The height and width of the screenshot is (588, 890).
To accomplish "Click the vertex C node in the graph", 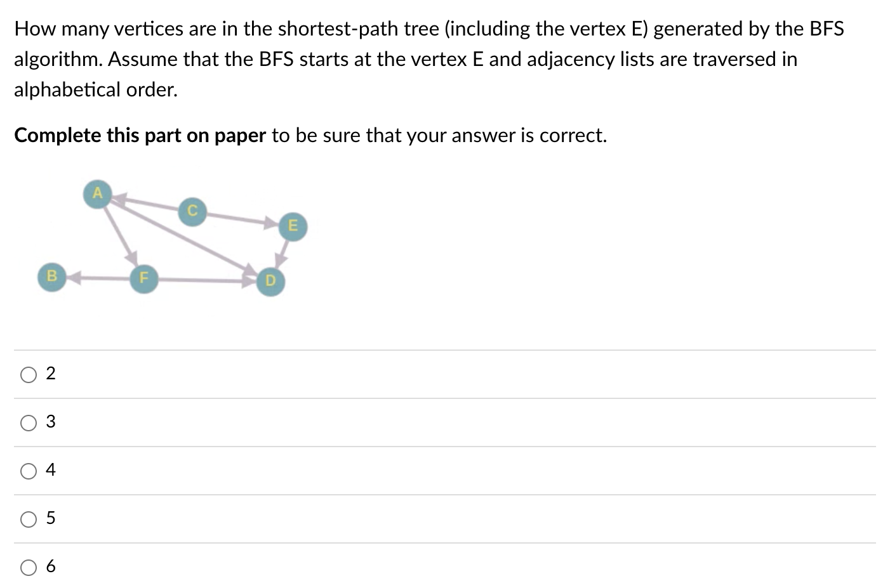I will [x=192, y=212].
